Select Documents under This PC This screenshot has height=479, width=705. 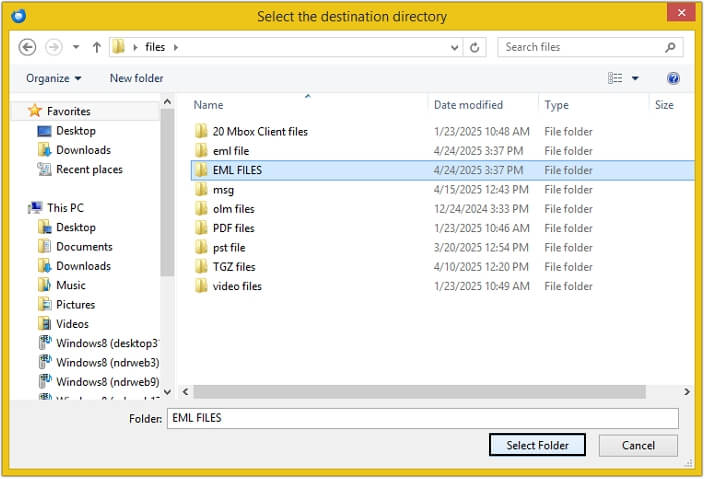[84, 247]
